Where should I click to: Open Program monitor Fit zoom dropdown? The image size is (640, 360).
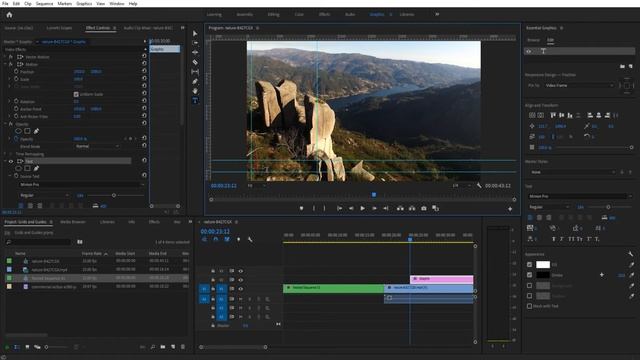256,186
